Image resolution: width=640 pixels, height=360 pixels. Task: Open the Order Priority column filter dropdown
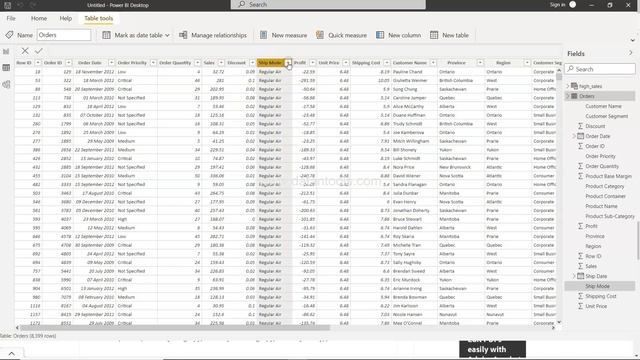tap(153, 63)
